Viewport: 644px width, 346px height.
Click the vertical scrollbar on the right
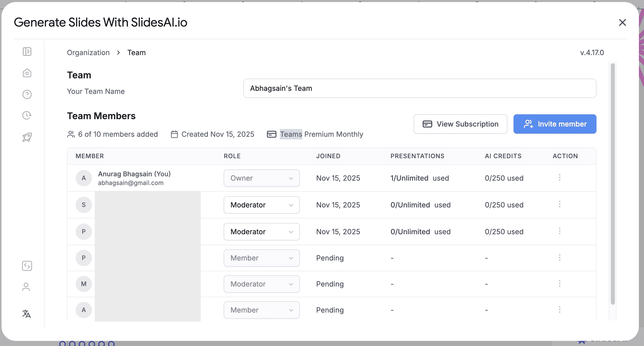[613, 184]
